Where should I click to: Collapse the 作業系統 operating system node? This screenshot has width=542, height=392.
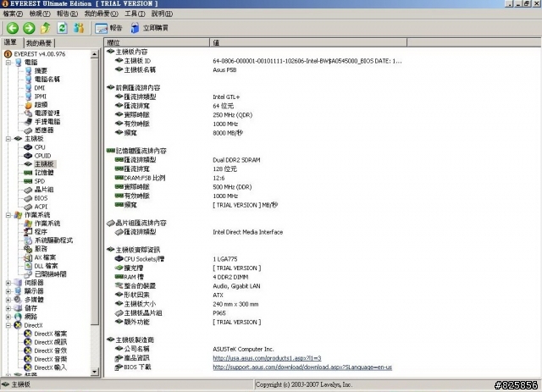(x=8, y=215)
